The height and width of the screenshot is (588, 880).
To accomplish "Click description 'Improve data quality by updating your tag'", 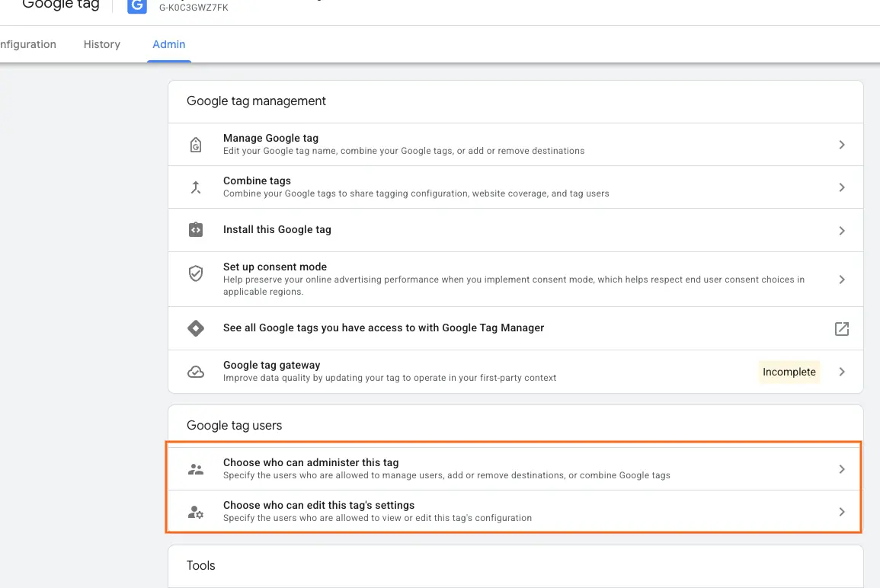I will (x=389, y=378).
